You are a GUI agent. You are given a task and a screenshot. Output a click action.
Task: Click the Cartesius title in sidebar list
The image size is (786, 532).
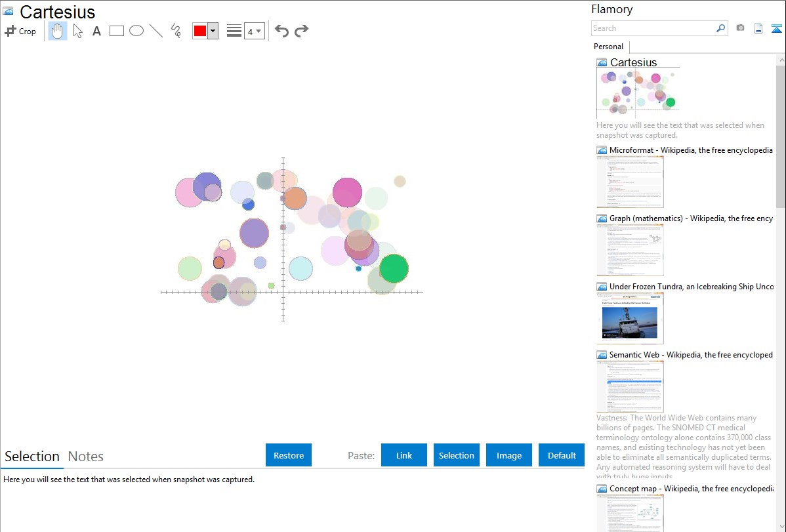tap(634, 62)
